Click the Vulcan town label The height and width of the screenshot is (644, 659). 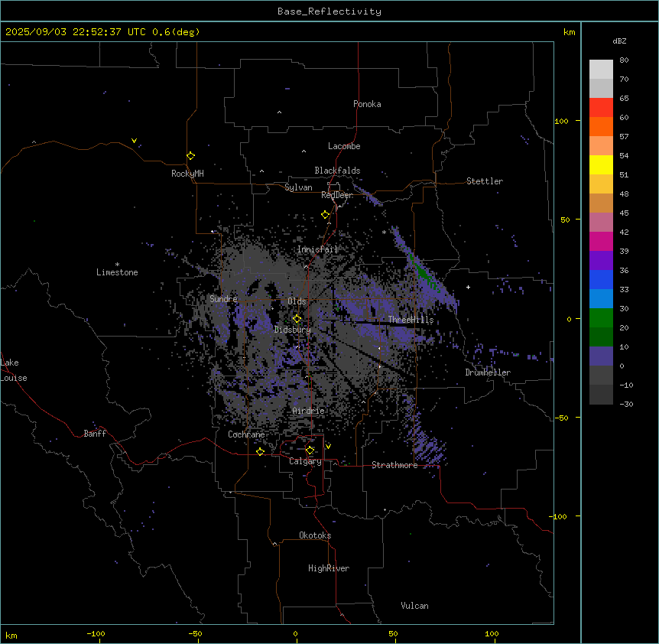coord(415,606)
